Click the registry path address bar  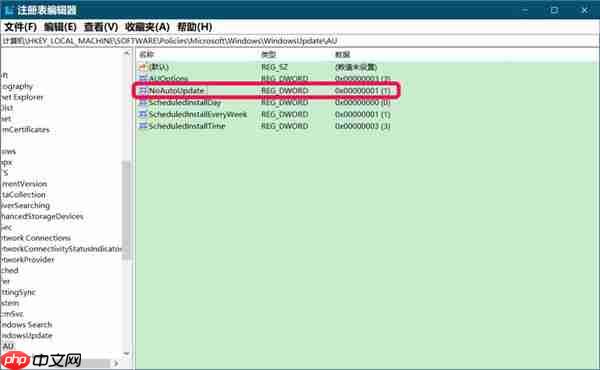point(300,41)
